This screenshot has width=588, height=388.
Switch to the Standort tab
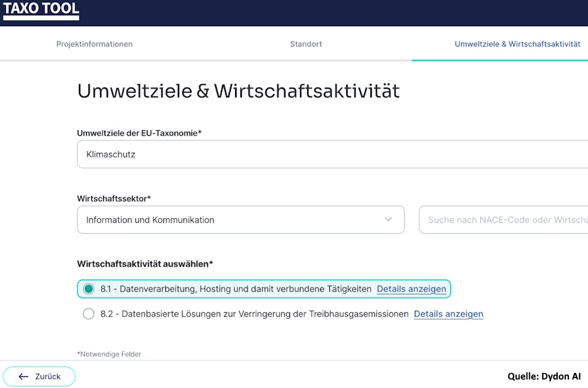pos(306,44)
